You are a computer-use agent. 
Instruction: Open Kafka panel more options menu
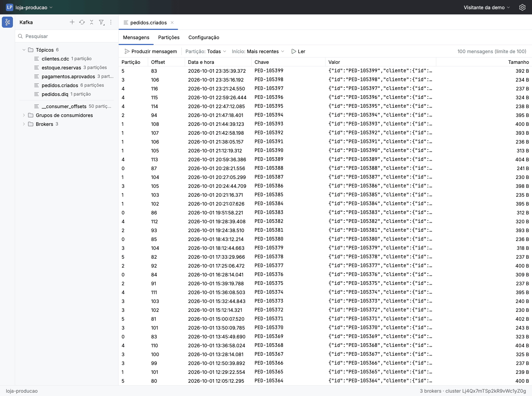[x=111, y=22]
